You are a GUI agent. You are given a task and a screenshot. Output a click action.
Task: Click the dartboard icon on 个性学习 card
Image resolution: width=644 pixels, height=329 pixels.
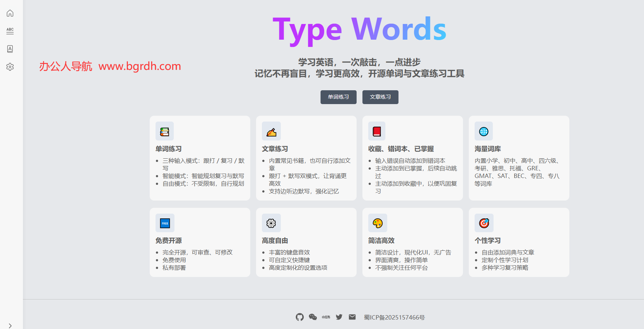point(484,223)
